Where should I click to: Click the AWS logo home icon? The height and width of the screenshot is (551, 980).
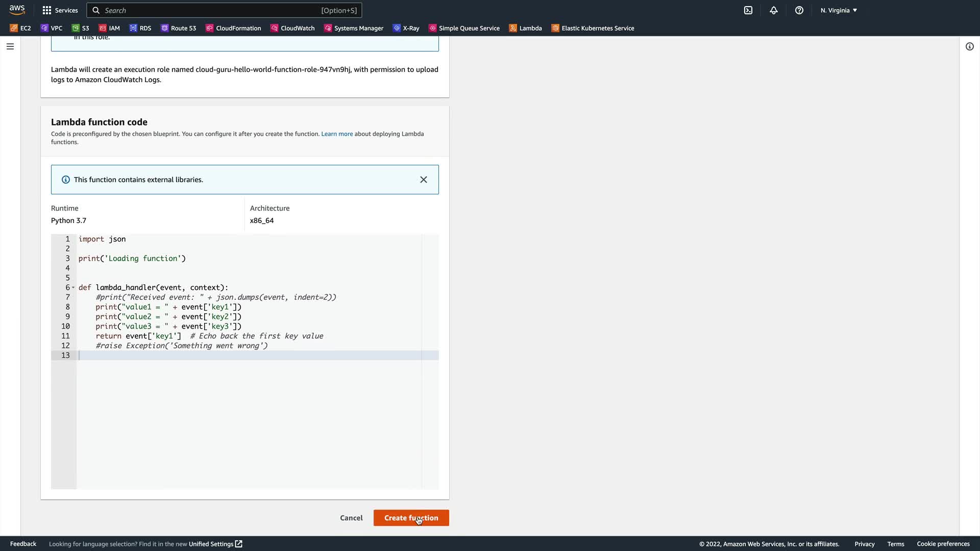[17, 10]
